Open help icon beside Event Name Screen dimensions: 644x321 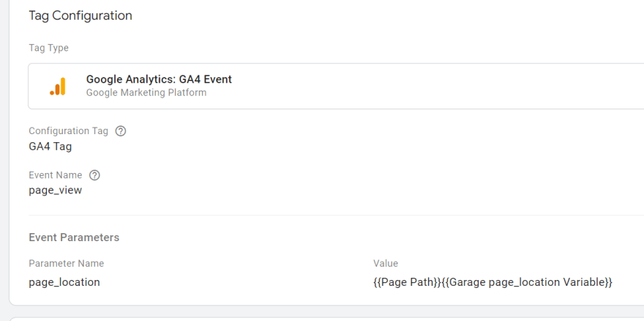point(94,175)
